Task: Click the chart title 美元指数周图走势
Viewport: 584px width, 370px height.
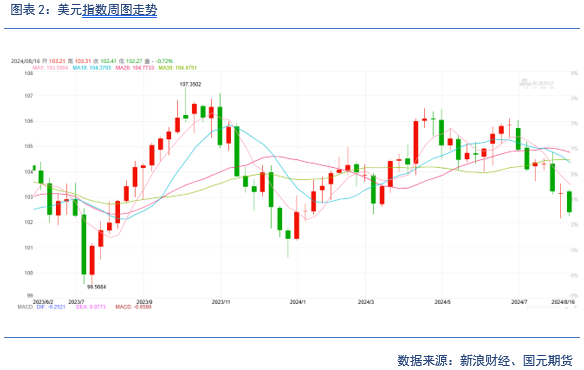Action: [x=107, y=10]
